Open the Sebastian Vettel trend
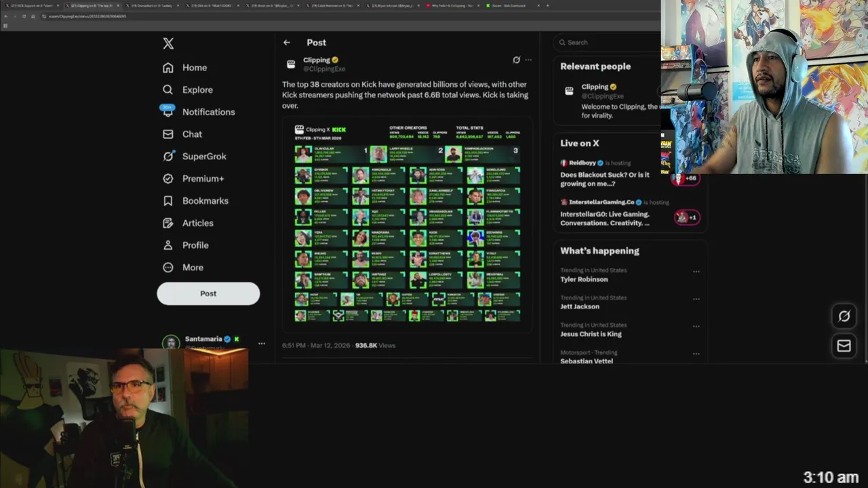 587,361
